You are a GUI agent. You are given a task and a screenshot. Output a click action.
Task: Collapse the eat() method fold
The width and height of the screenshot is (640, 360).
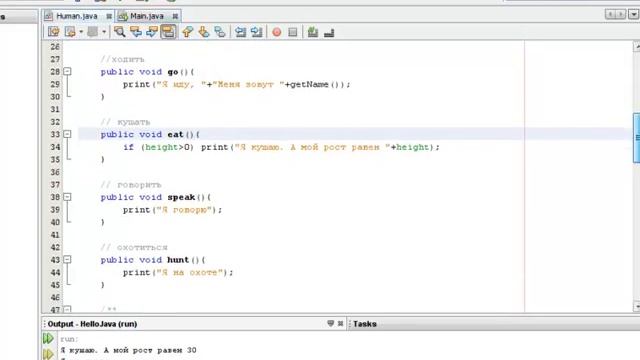pyautogui.click(x=67, y=134)
